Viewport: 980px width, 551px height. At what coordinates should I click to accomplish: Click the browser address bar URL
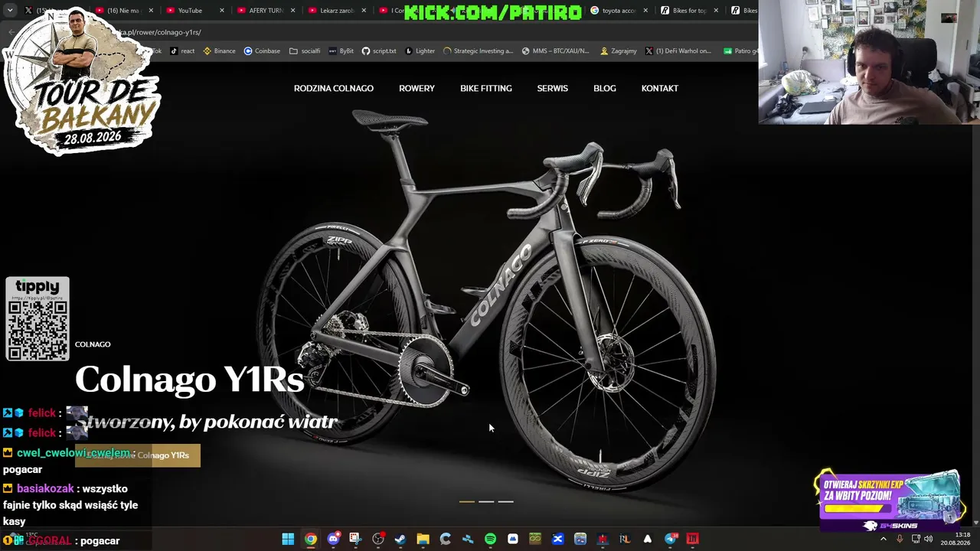(161, 32)
